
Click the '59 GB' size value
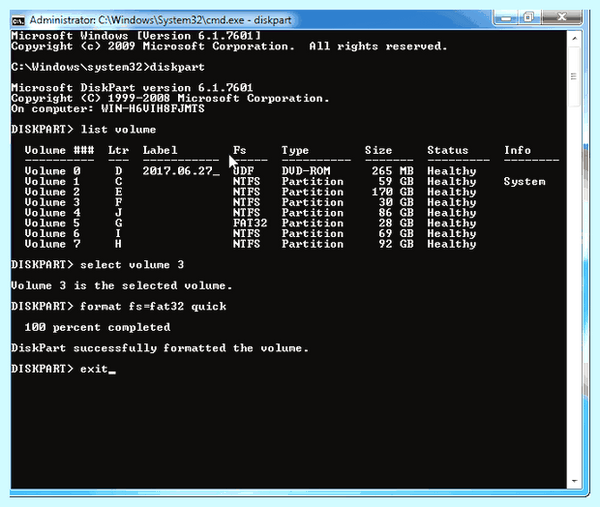(396, 181)
